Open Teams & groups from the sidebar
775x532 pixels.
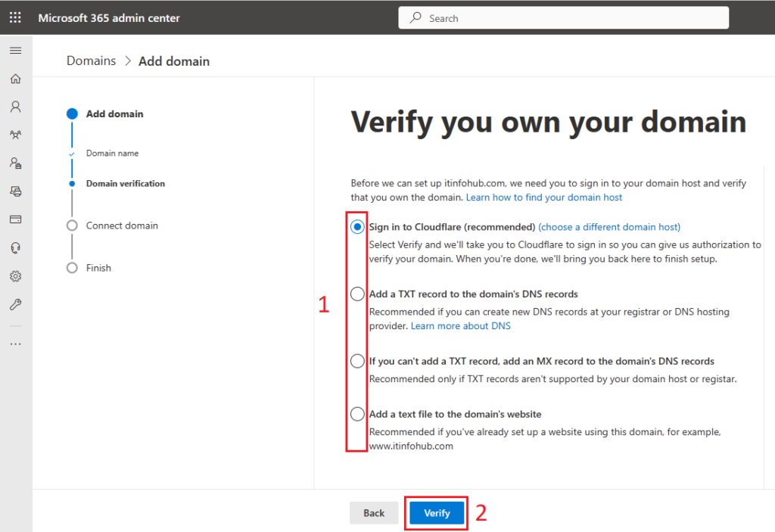(x=16, y=134)
